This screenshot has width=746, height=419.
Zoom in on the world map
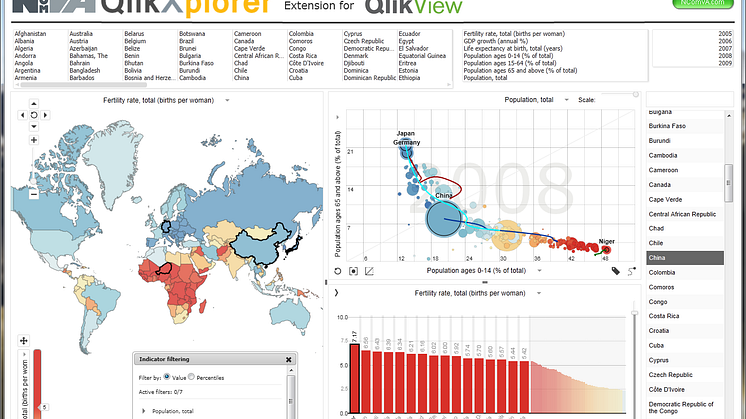pyautogui.click(x=34, y=141)
